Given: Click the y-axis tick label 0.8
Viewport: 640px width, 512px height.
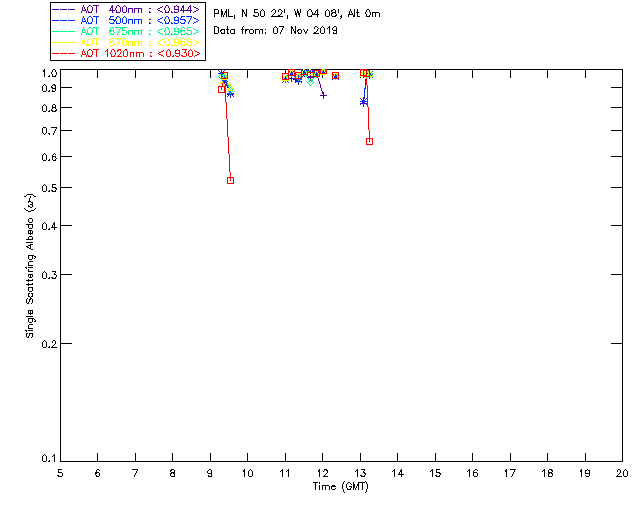Looking at the screenshot, I should click(x=49, y=108).
